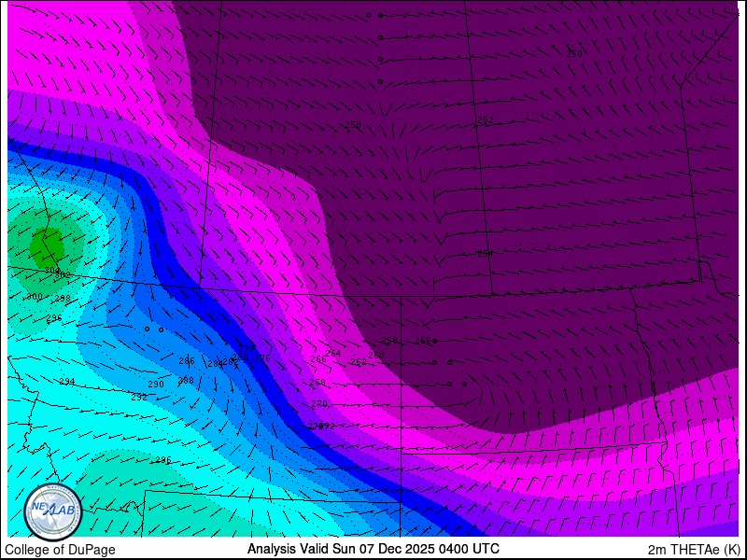
Task: Click the 264 contour label
Action: (333, 354)
